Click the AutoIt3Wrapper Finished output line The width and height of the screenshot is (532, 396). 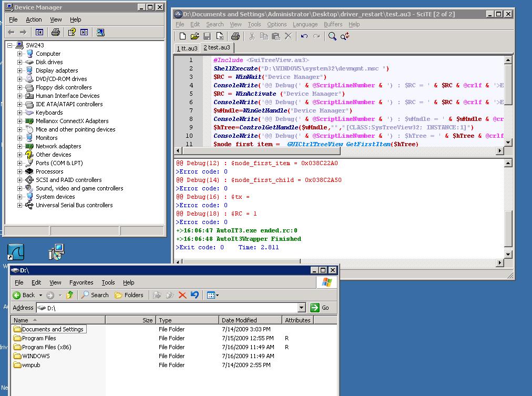point(239,239)
